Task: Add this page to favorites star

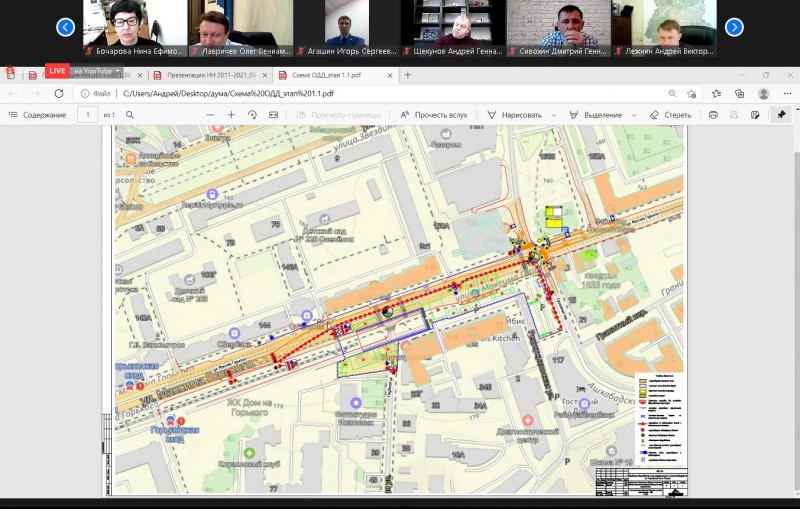Action: 692,93
